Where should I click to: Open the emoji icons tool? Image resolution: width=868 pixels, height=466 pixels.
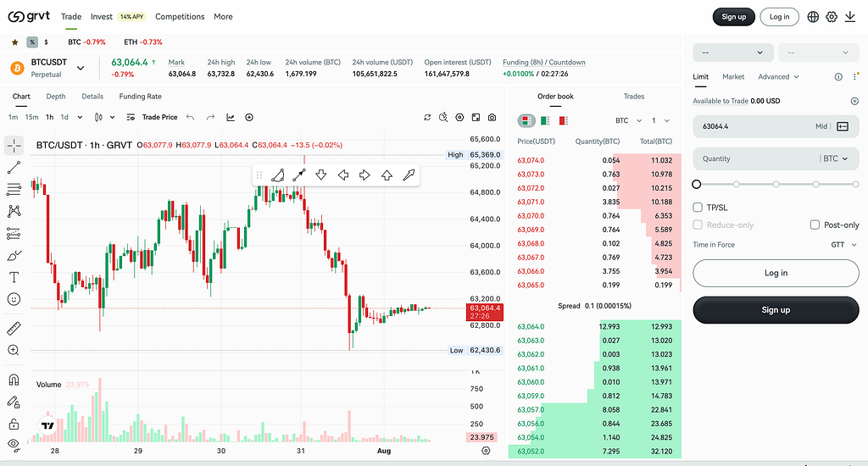pyautogui.click(x=14, y=299)
